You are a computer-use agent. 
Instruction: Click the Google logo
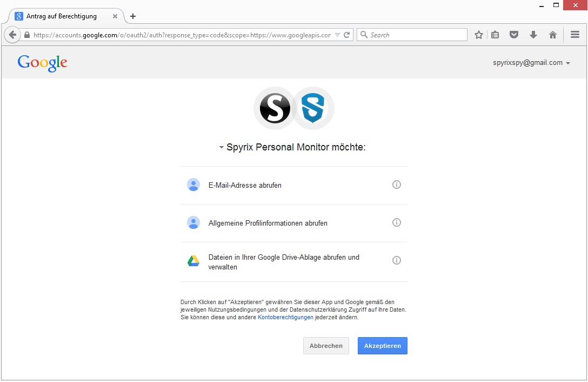[x=42, y=63]
